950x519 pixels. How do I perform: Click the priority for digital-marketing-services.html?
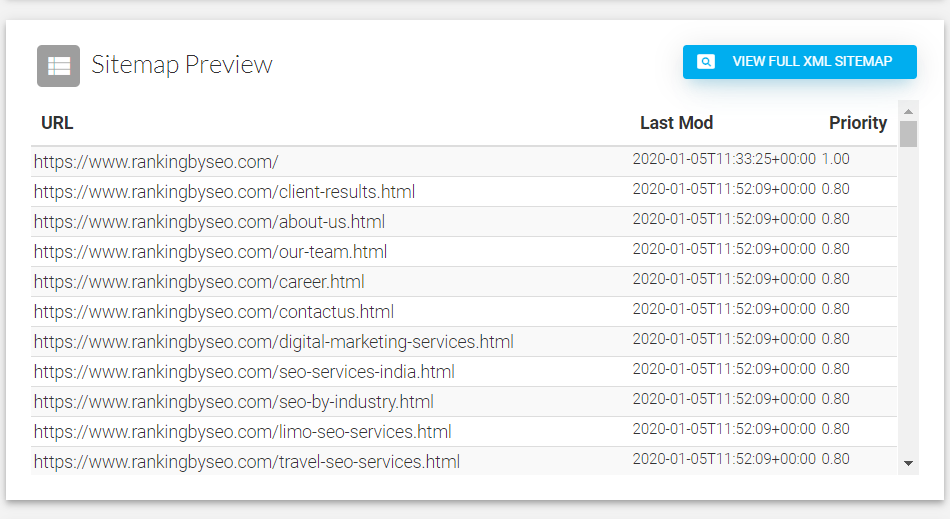[835, 339]
